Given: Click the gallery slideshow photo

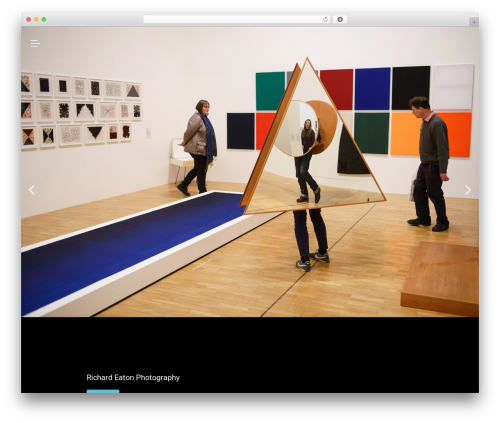Looking at the screenshot, I should (250, 172).
